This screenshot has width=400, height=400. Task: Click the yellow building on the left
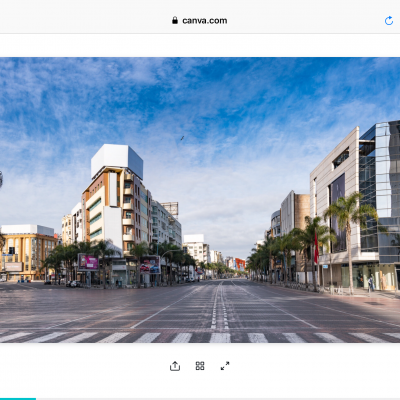click(28, 252)
